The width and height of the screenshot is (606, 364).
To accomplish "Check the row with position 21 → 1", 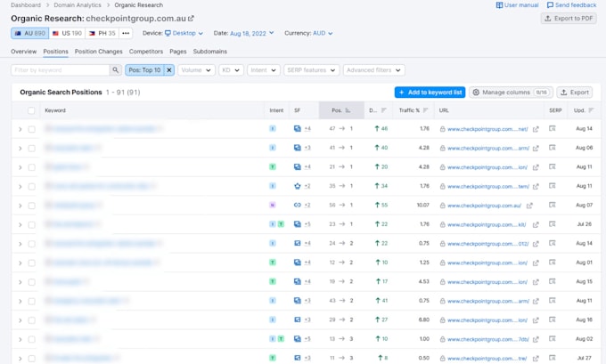I will coord(32,167).
